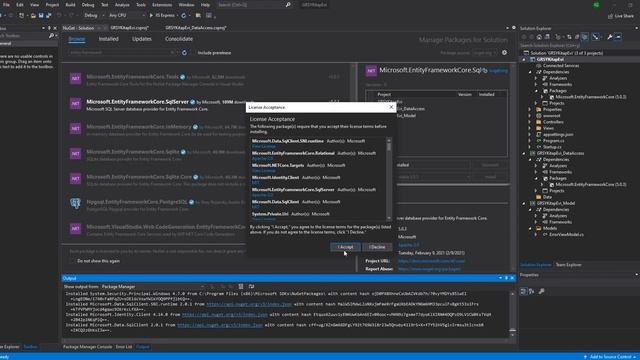
Task: Select ErrorViewModel.cs in Solution Explorer
Action: (566, 234)
